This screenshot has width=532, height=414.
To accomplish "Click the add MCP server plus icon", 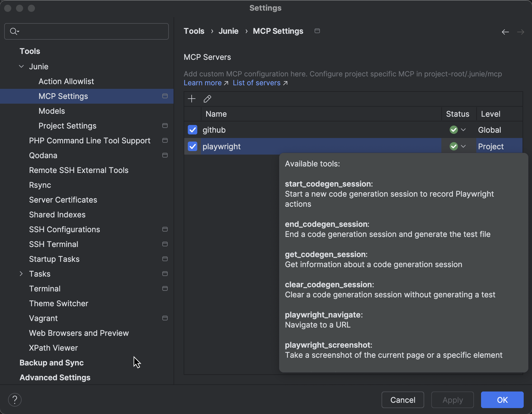I will coord(192,99).
